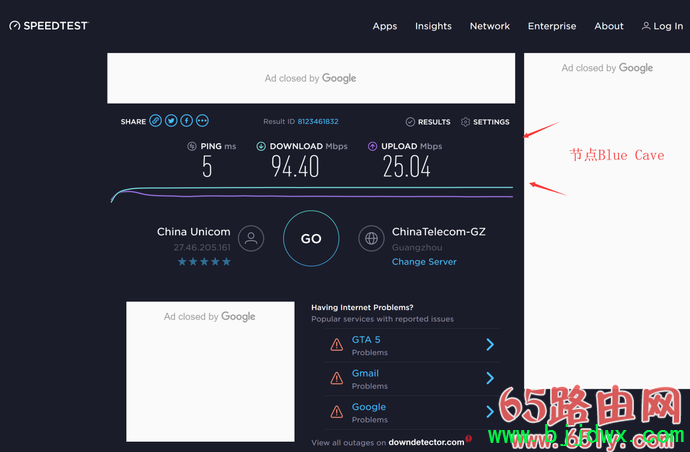Open the Enterprise menu

point(552,26)
